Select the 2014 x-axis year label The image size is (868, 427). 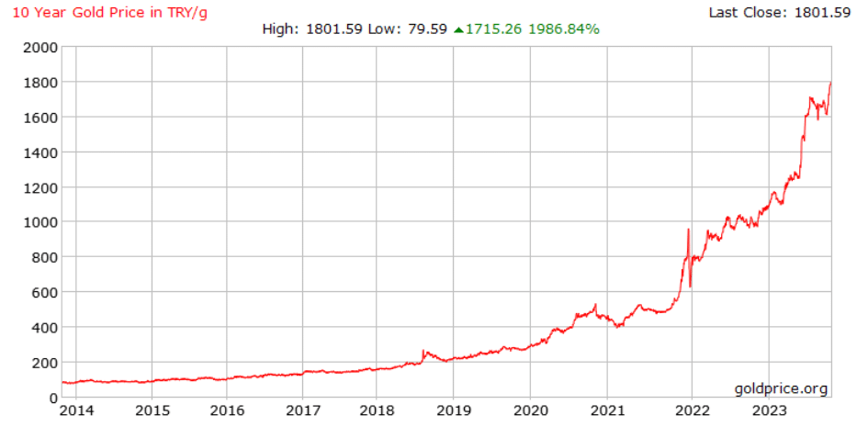pos(75,410)
